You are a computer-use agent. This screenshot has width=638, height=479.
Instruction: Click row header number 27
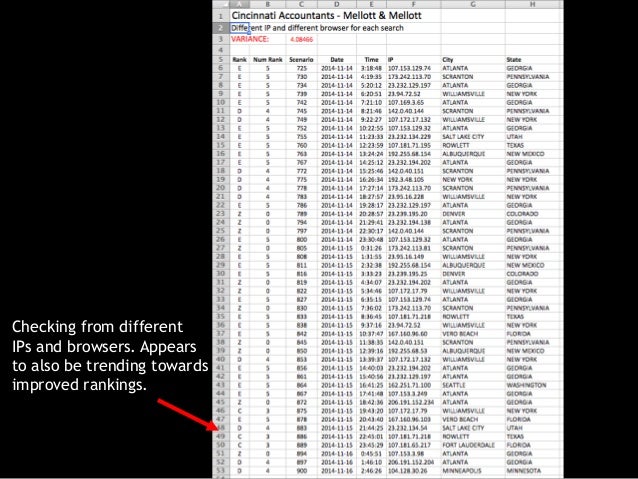[x=221, y=248]
